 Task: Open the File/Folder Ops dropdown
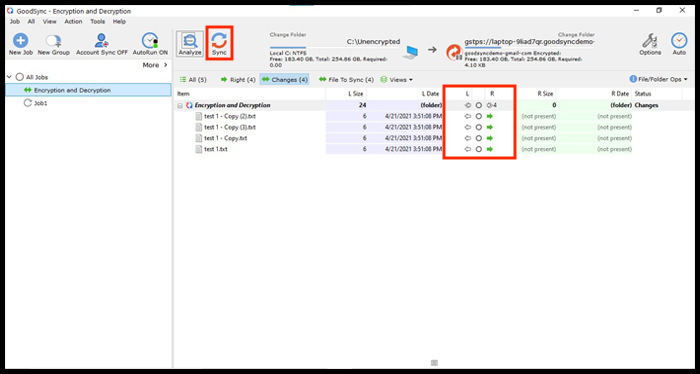coord(658,79)
